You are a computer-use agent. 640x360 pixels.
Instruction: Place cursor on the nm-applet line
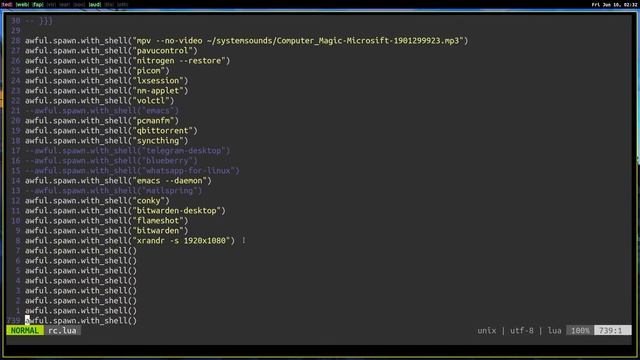click(107, 91)
